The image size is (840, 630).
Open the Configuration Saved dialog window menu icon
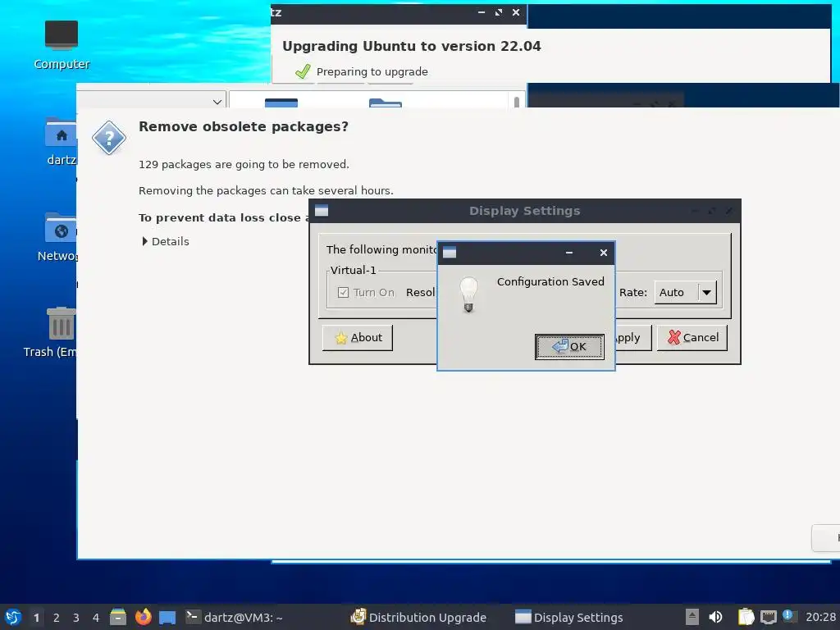[450, 253]
